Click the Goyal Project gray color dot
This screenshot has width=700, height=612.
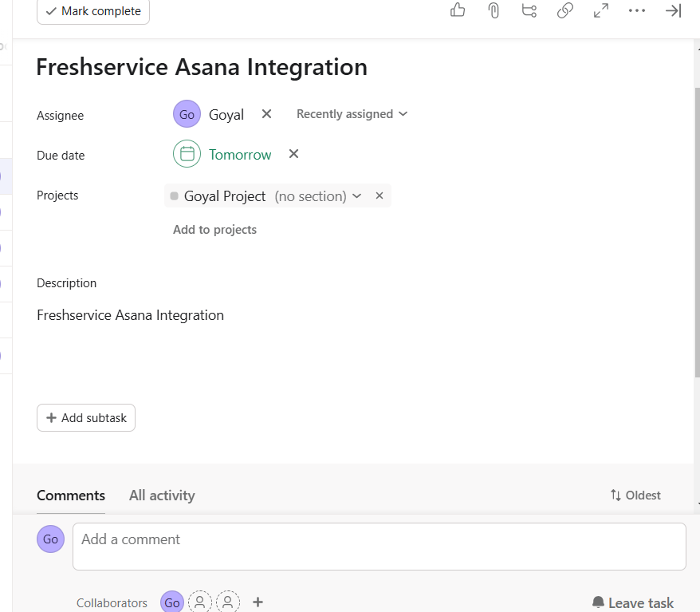(175, 196)
